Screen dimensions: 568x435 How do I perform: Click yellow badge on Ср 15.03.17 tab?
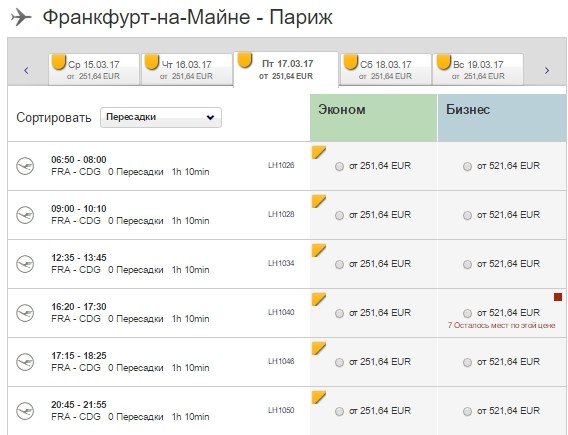tap(58, 62)
